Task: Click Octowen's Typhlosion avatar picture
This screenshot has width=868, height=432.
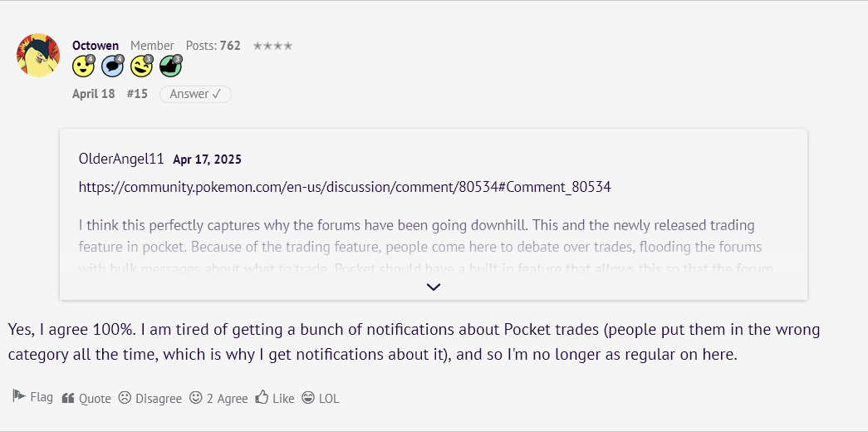Action: coord(38,55)
